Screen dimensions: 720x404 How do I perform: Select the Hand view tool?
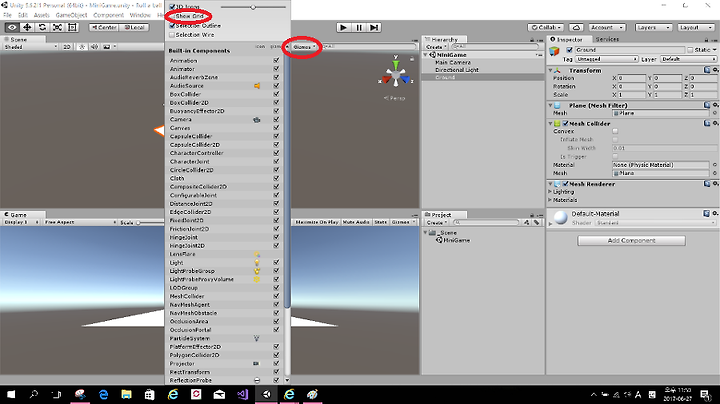coord(12,28)
